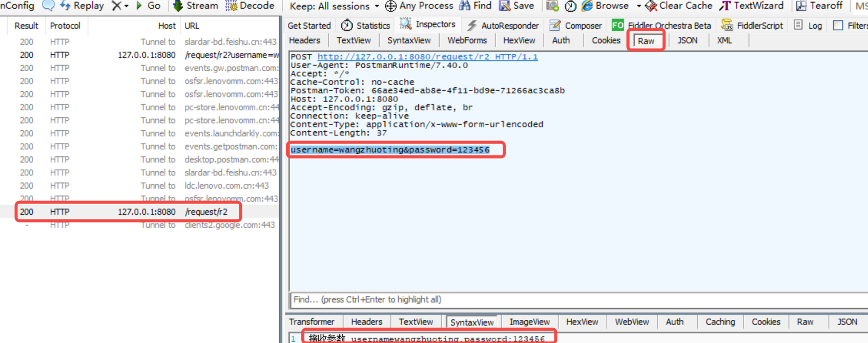
Task: Switch to the Composer tab
Action: tap(575, 25)
